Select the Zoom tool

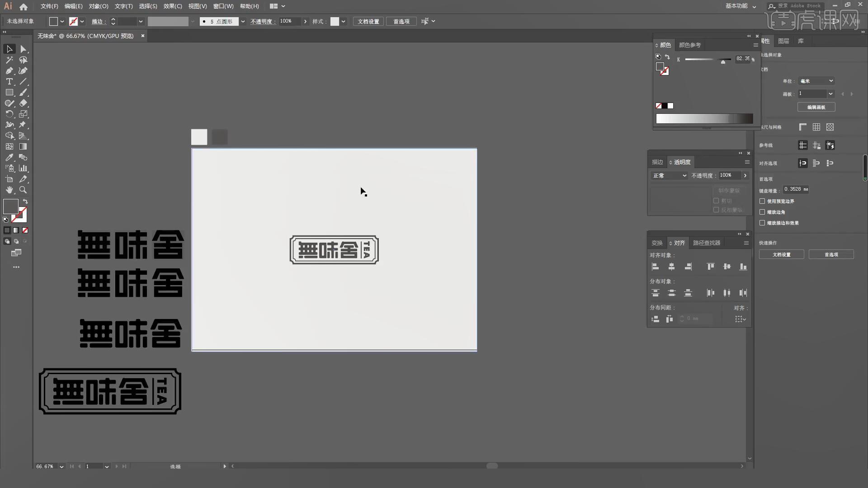pos(23,190)
